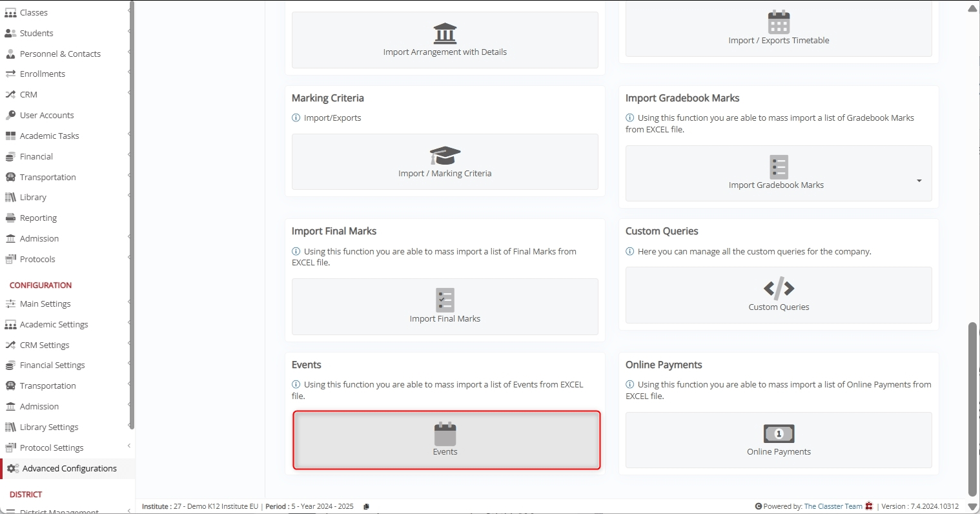This screenshot has width=980, height=514.
Task: Click the copy icon beside the period
Action: (366, 507)
